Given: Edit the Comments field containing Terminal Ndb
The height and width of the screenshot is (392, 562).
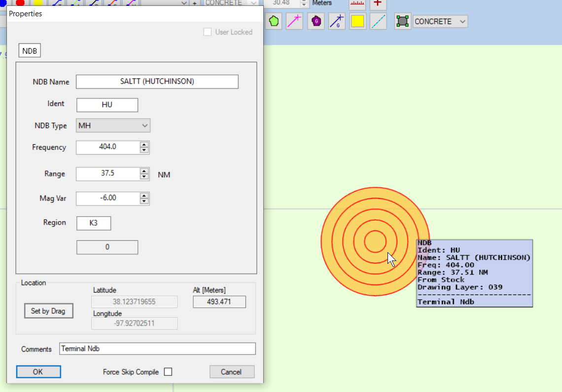Looking at the screenshot, I should coord(157,348).
